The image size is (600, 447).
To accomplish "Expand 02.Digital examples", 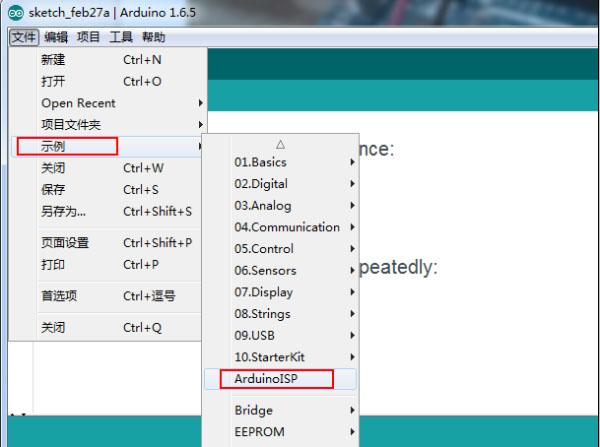I will (x=280, y=184).
